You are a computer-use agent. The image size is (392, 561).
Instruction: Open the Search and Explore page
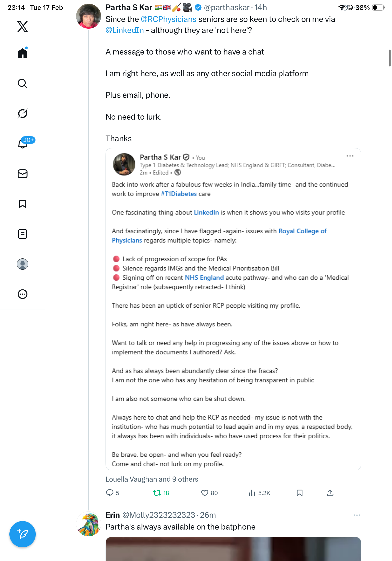pos(23,83)
